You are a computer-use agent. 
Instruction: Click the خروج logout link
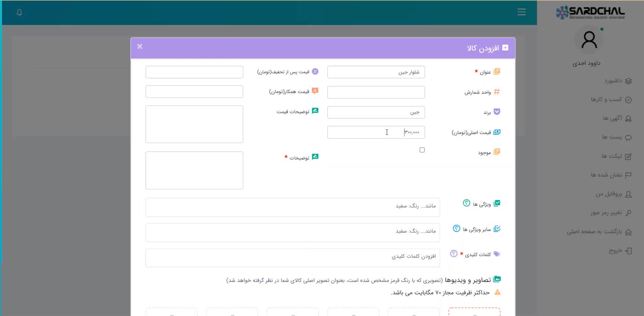coord(620,251)
